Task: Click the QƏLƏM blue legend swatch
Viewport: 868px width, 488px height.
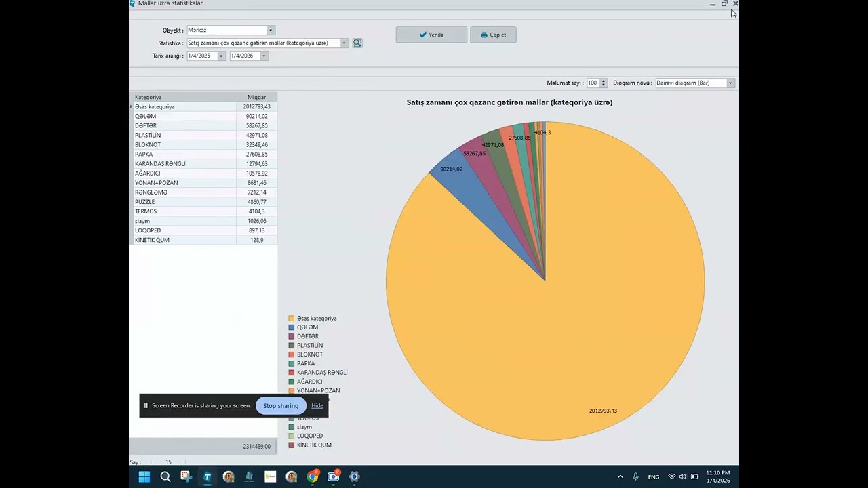Action: (292, 327)
